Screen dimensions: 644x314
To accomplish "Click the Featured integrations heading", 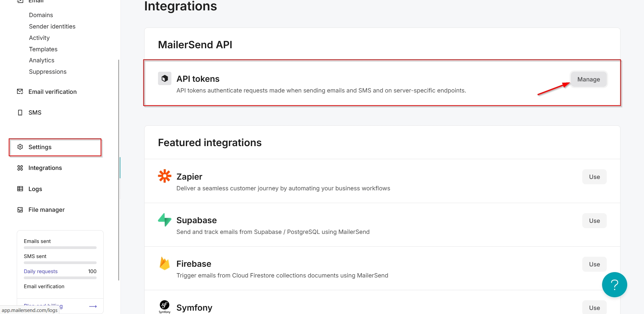I will [210, 142].
